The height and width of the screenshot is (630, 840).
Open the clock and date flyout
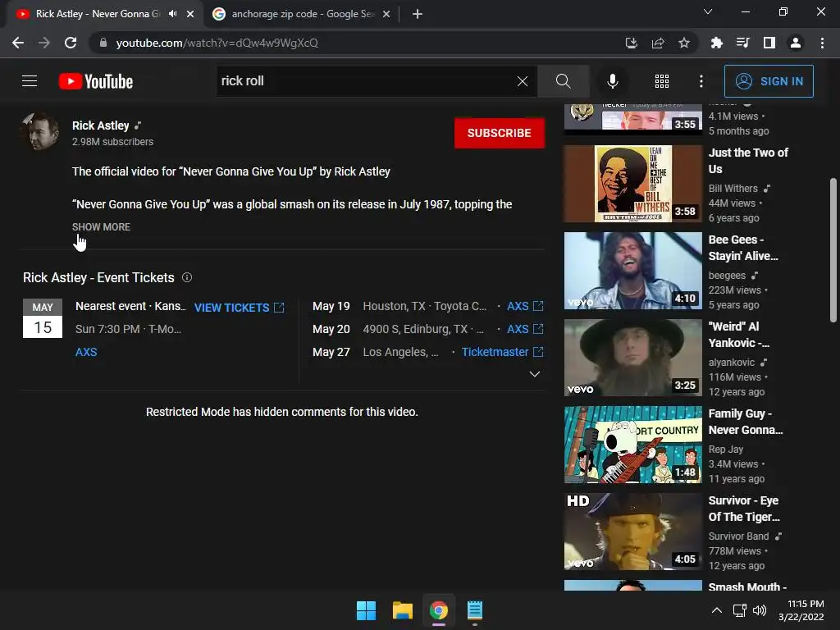click(x=801, y=610)
